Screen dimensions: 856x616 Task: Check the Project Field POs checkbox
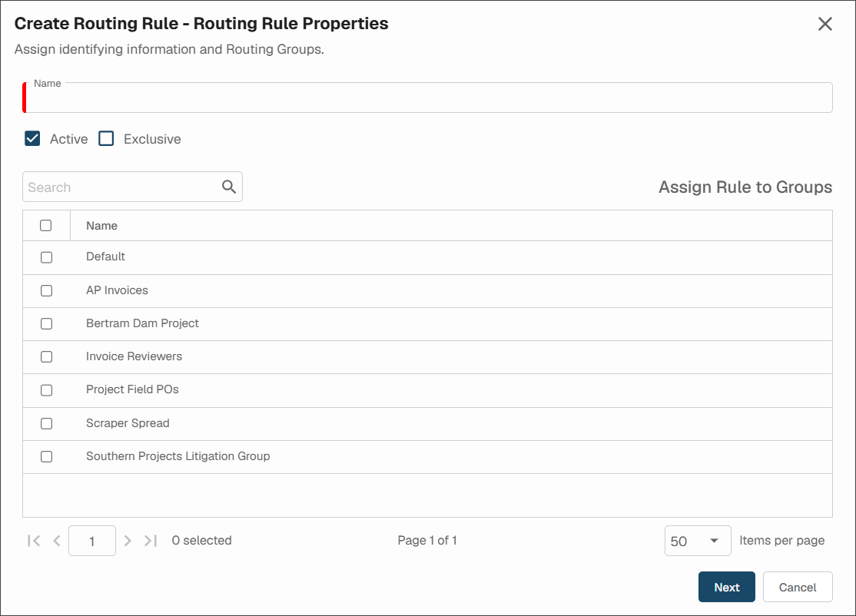pos(46,390)
